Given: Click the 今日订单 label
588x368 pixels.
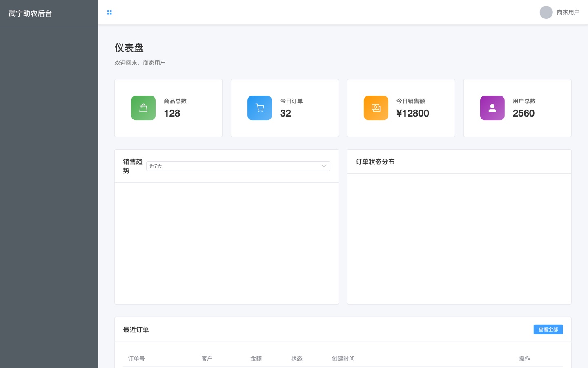Looking at the screenshot, I should point(292,101).
